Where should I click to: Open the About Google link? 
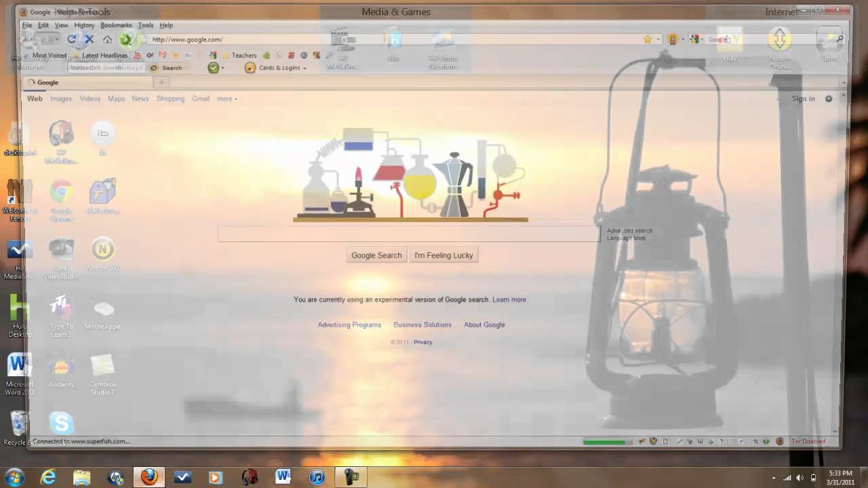[484, 325]
